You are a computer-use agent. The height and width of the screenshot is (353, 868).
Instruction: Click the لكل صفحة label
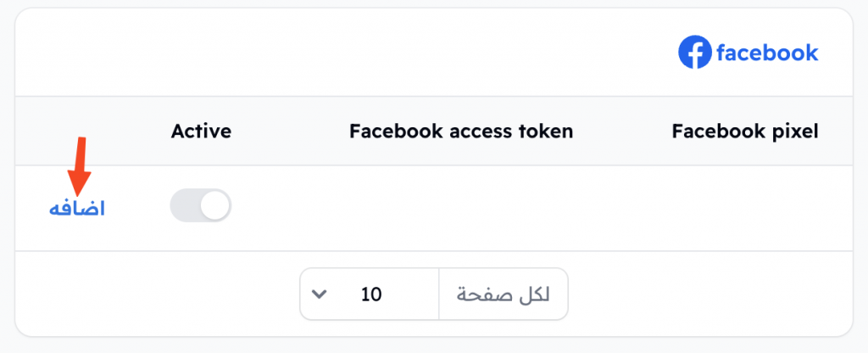point(503,294)
